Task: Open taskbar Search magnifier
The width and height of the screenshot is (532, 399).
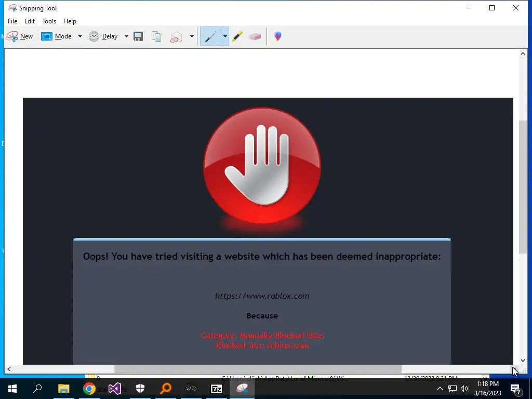Action: pos(37,389)
